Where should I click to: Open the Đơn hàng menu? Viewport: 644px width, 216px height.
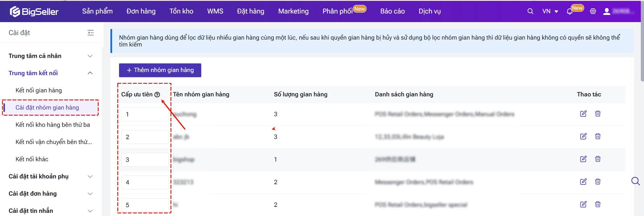pos(141,11)
